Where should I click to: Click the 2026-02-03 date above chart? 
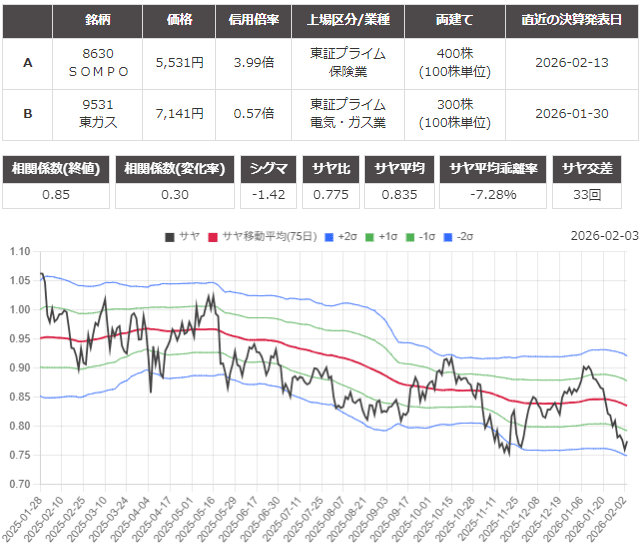point(603,235)
